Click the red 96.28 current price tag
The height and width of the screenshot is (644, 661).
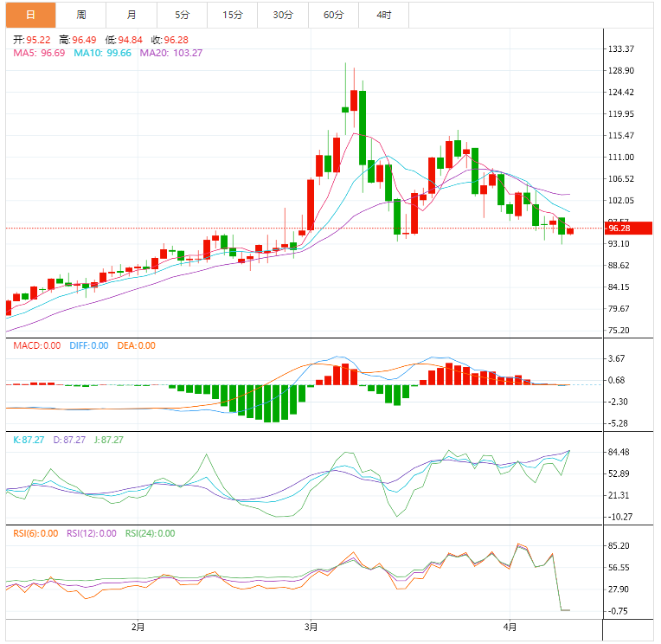(x=618, y=229)
